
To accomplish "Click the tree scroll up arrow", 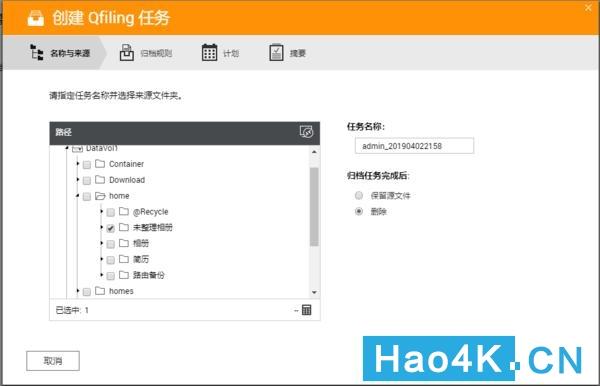I will [314, 152].
